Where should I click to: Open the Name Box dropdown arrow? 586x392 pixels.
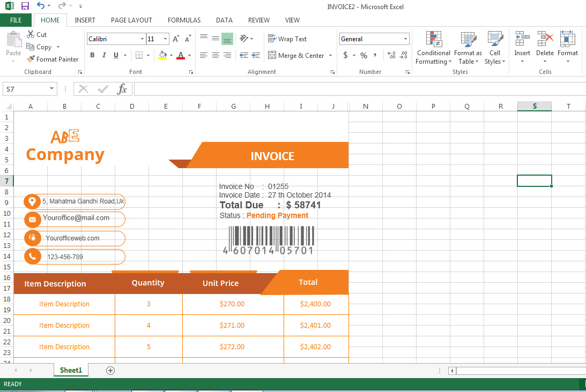pyautogui.click(x=51, y=89)
